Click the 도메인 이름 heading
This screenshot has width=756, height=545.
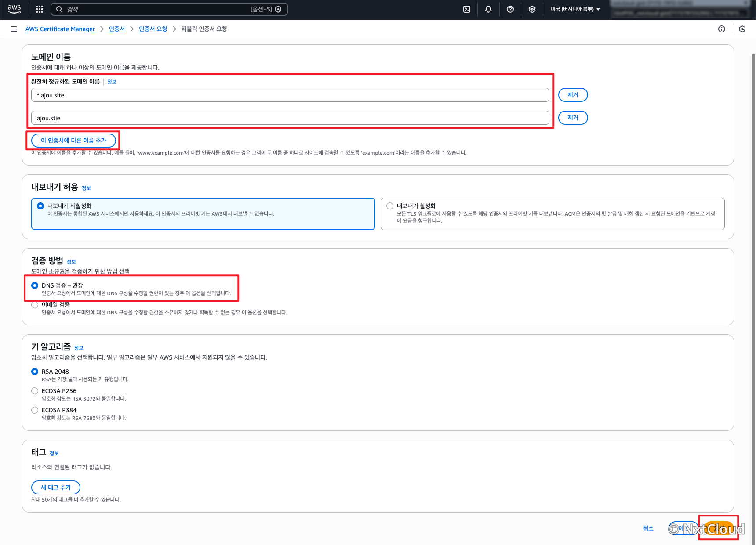[51, 57]
